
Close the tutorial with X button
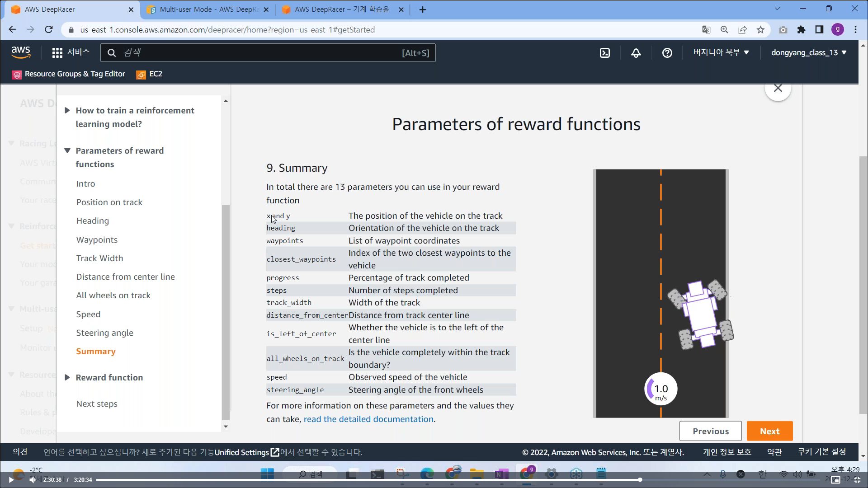778,89
